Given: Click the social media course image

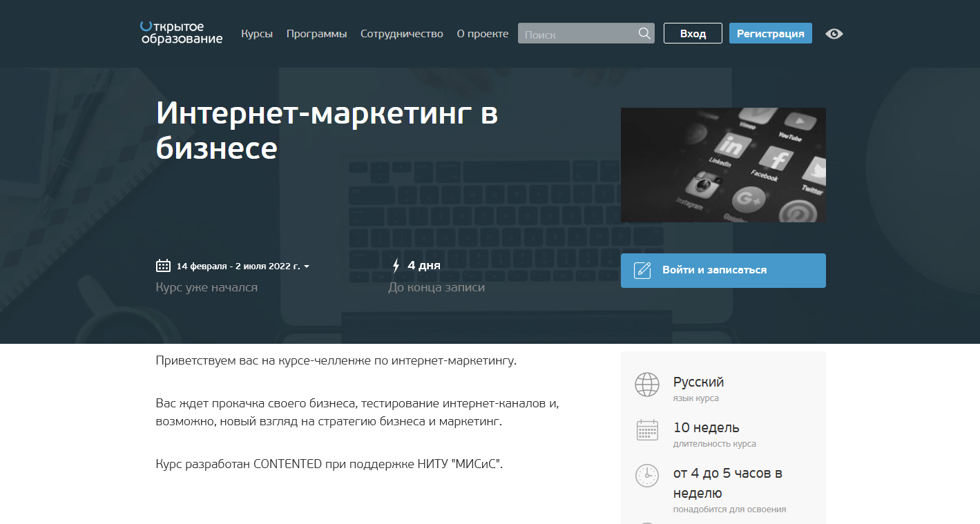Looking at the screenshot, I should pos(723,164).
